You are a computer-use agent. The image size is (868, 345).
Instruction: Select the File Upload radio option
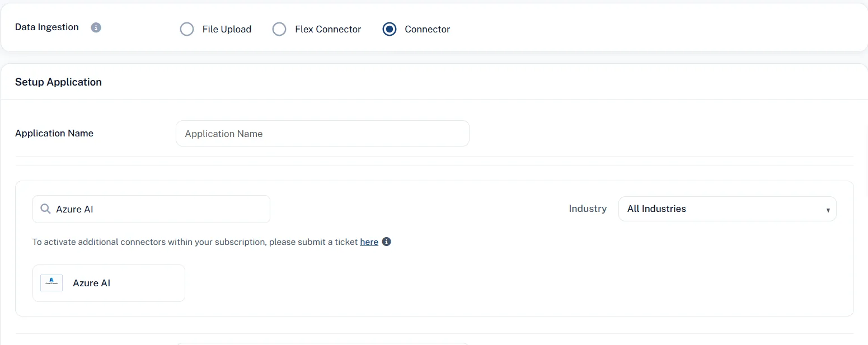pos(187,29)
